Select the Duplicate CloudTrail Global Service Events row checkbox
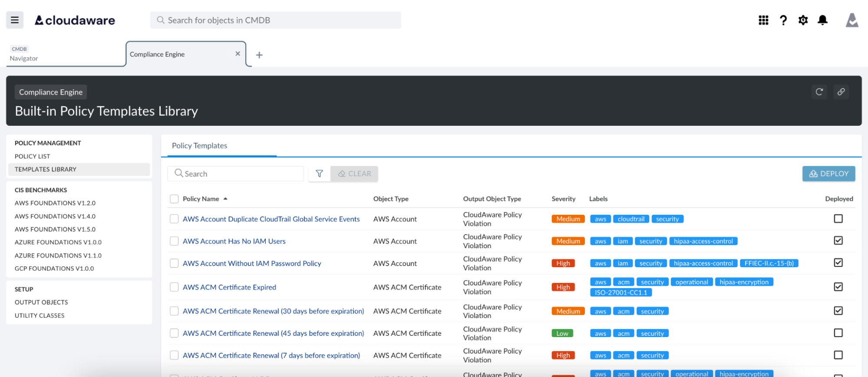The image size is (868, 377). (174, 219)
